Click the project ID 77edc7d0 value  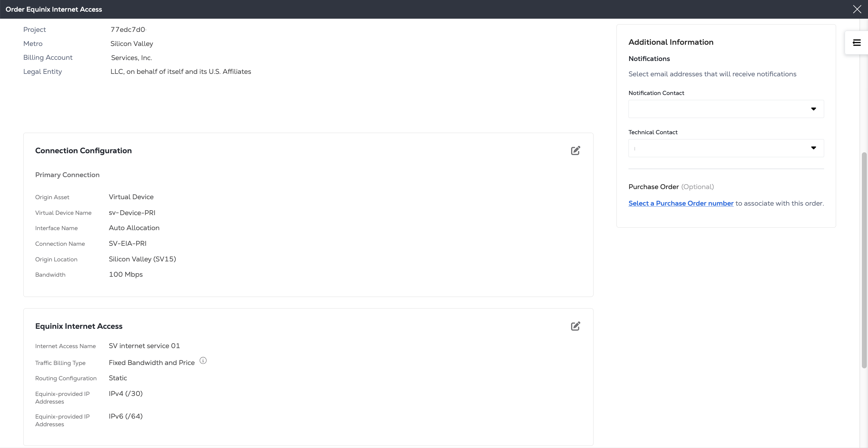[128, 30]
